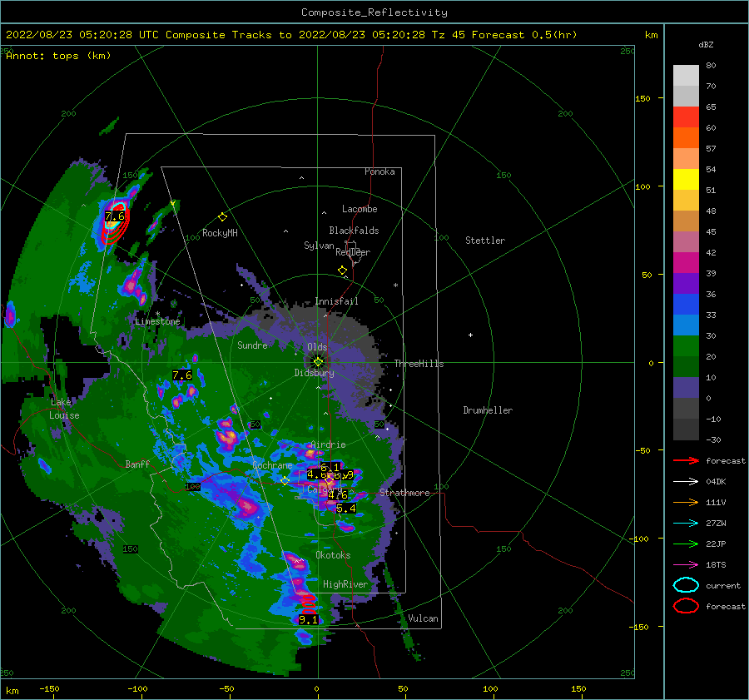Click the 'Annot: tops (km)' label
Viewport: 749px width, 700px height.
[58, 56]
